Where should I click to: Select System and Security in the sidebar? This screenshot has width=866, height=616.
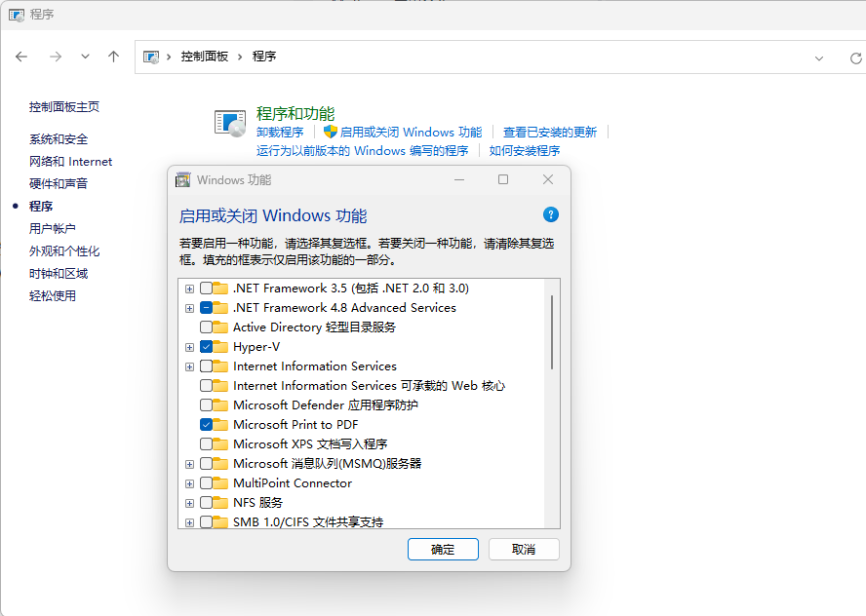(59, 139)
